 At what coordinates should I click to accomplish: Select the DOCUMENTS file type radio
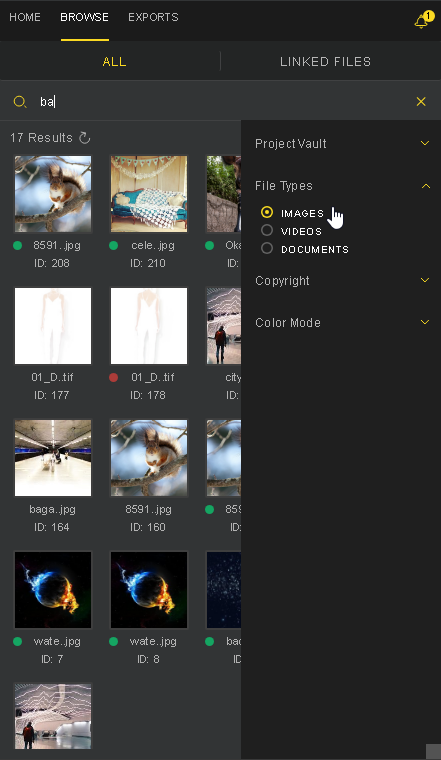pos(267,248)
